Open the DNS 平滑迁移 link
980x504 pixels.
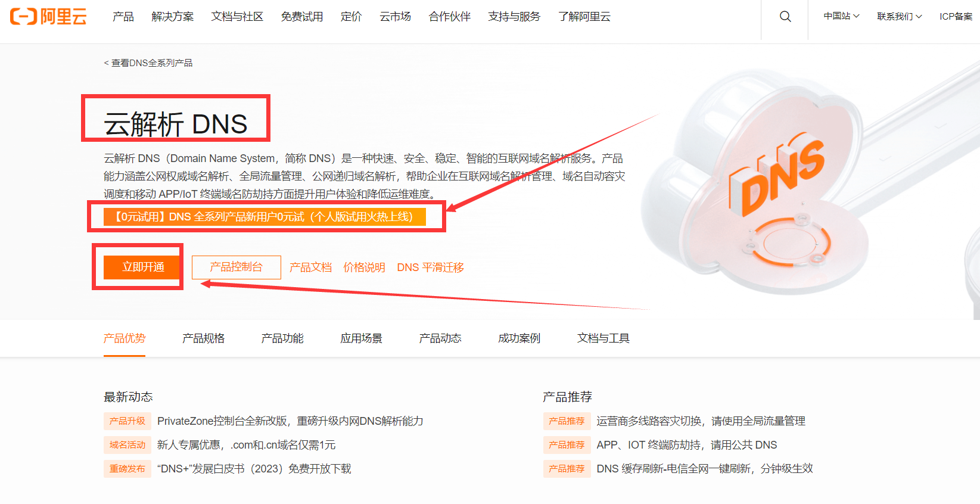(430, 267)
